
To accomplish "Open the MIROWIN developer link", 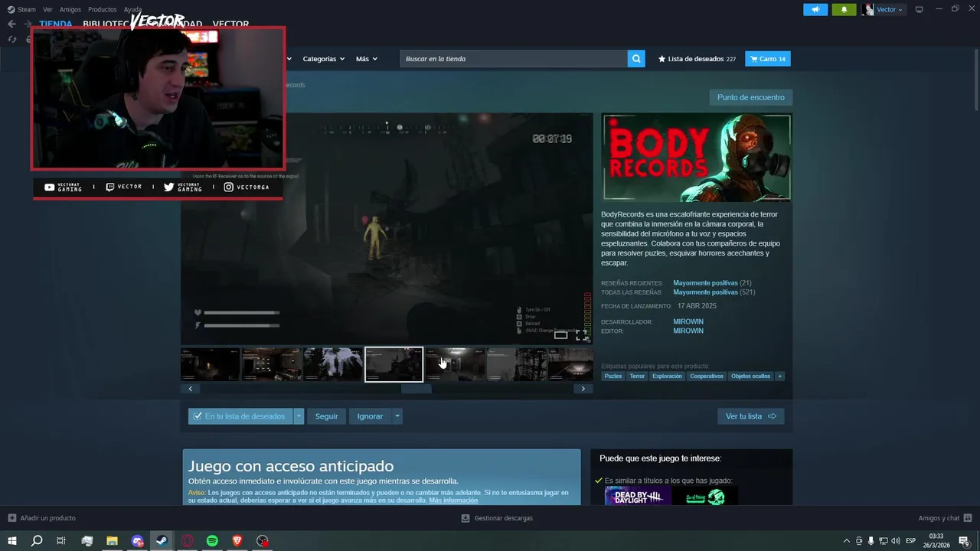I will (688, 321).
